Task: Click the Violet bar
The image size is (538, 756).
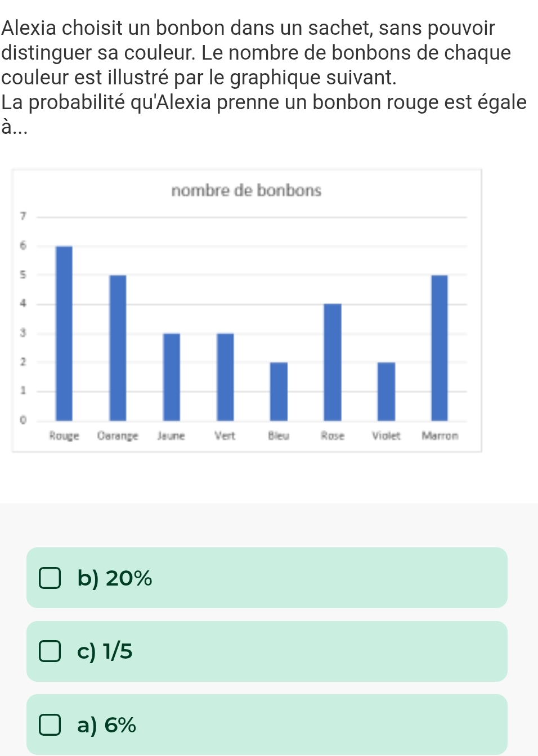Action: coord(386,391)
